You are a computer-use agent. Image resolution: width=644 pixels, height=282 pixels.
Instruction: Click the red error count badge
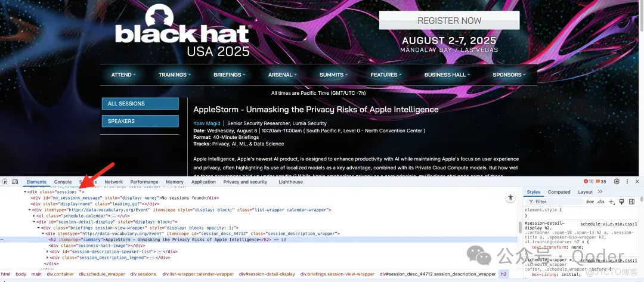click(589, 181)
